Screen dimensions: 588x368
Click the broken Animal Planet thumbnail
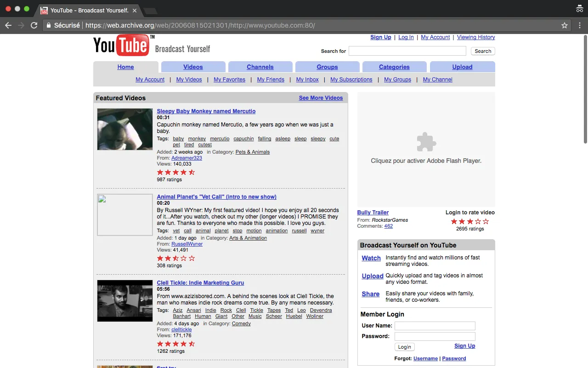tap(125, 215)
